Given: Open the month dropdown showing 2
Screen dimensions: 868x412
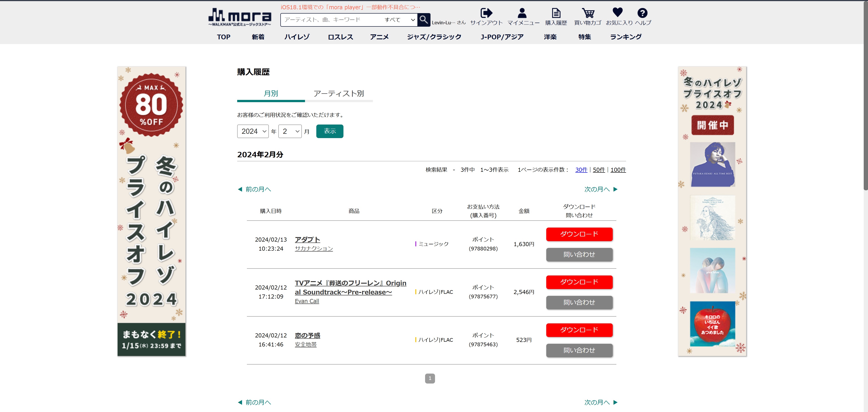Looking at the screenshot, I should pos(290,131).
